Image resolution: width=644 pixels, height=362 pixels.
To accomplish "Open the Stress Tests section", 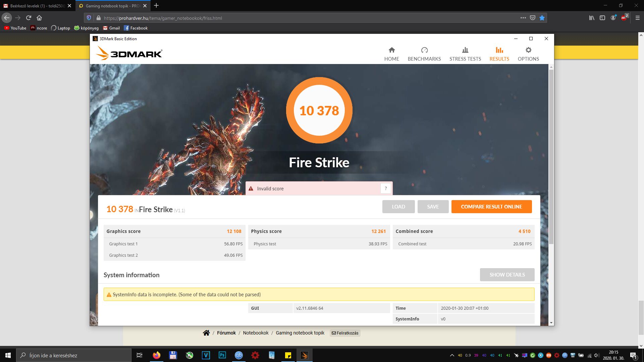I will [465, 54].
